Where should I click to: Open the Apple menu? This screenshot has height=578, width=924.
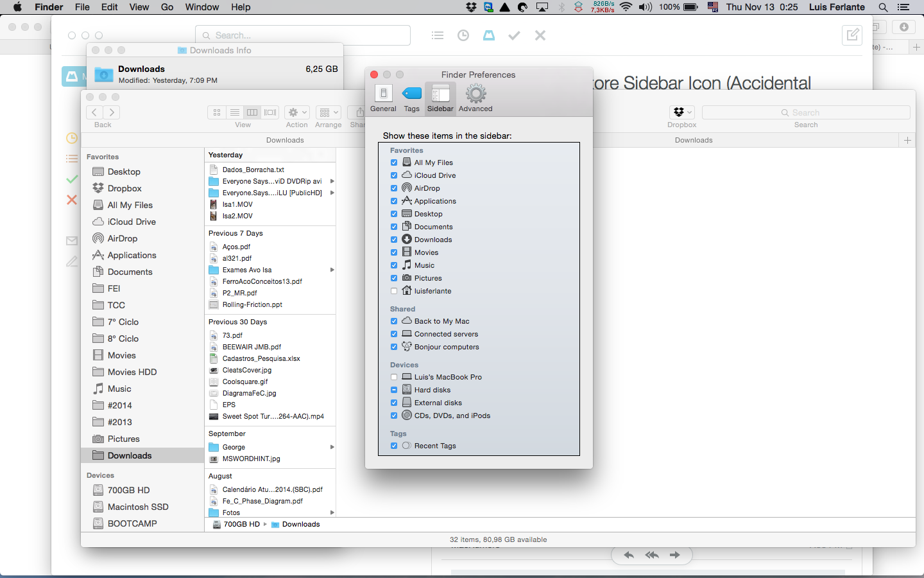click(x=17, y=7)
